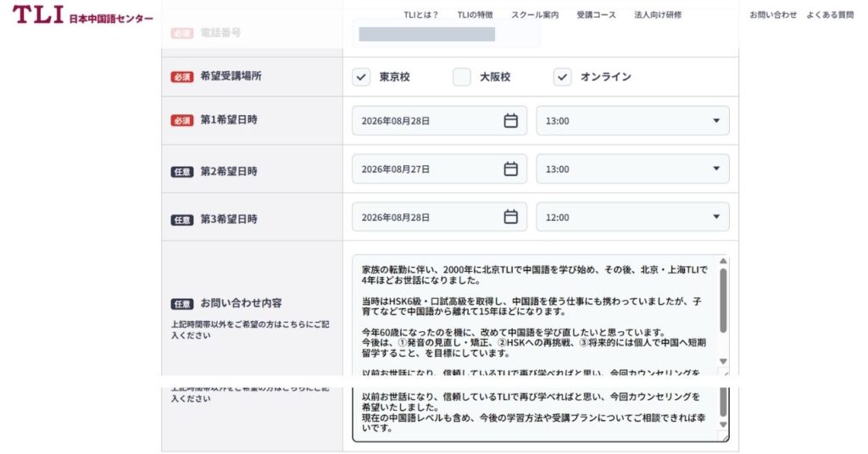Open the 第1希望日時 time dropdown showing 13:00
This screenshot has width=868, height=454.
pos(632,120)
